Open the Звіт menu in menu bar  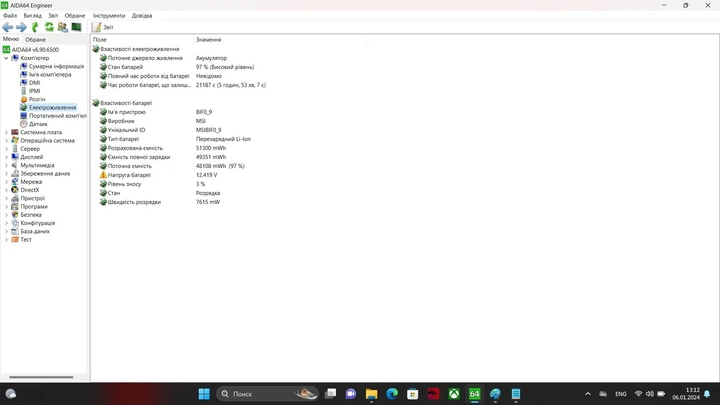53,16
